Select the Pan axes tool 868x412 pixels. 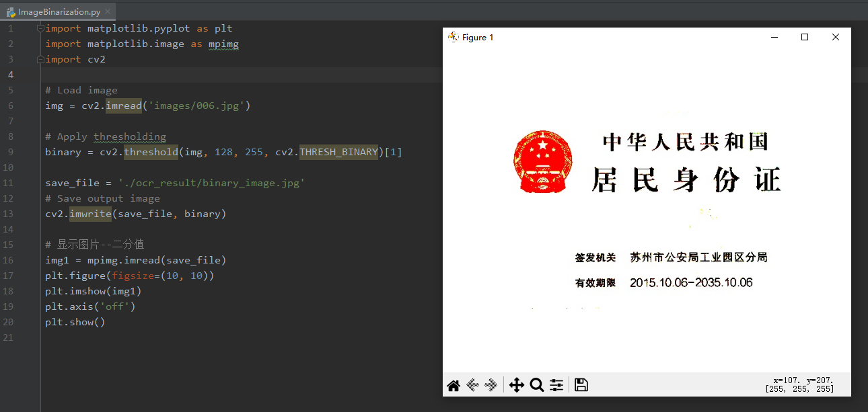[x=517, y=385]
